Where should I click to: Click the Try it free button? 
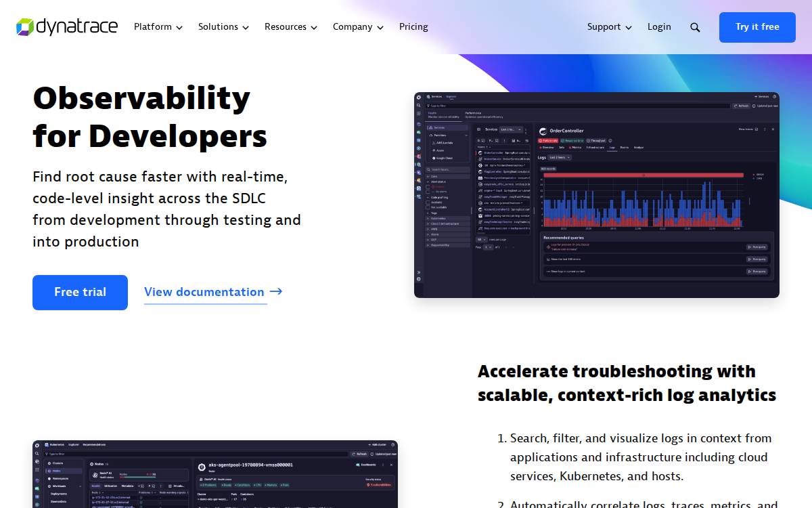[757, 27]
